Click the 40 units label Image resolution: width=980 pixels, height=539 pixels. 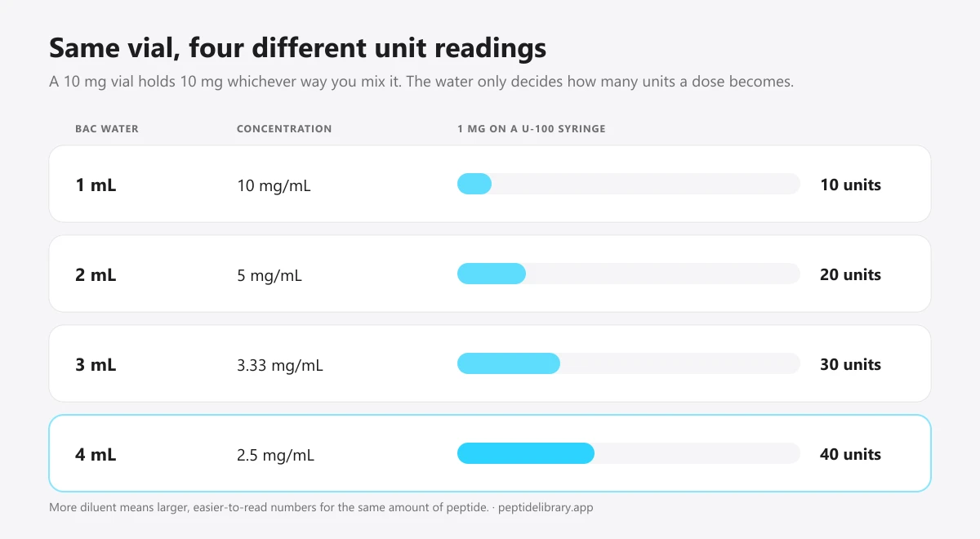[x=850, y=454]
